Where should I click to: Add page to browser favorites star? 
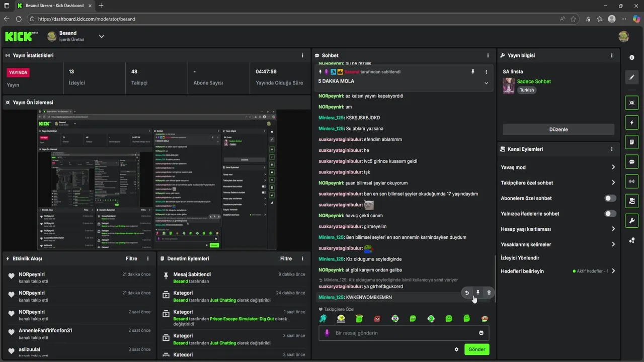pos(574,19)
